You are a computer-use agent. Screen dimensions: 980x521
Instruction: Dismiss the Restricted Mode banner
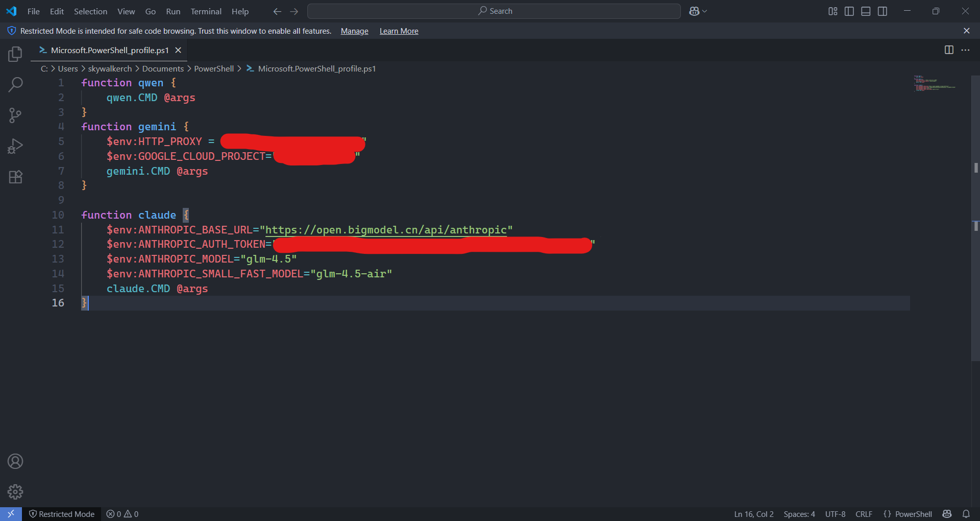(966, 31)
